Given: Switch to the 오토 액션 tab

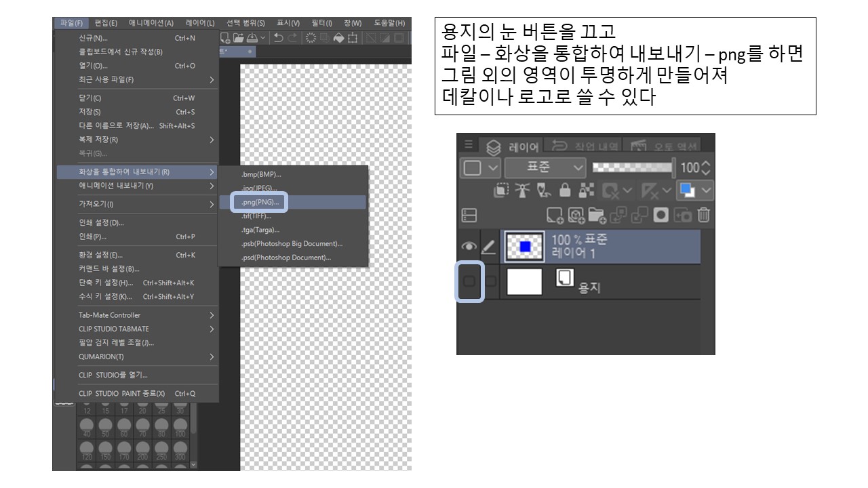Looking at the screenshot, I should point(662,145).
